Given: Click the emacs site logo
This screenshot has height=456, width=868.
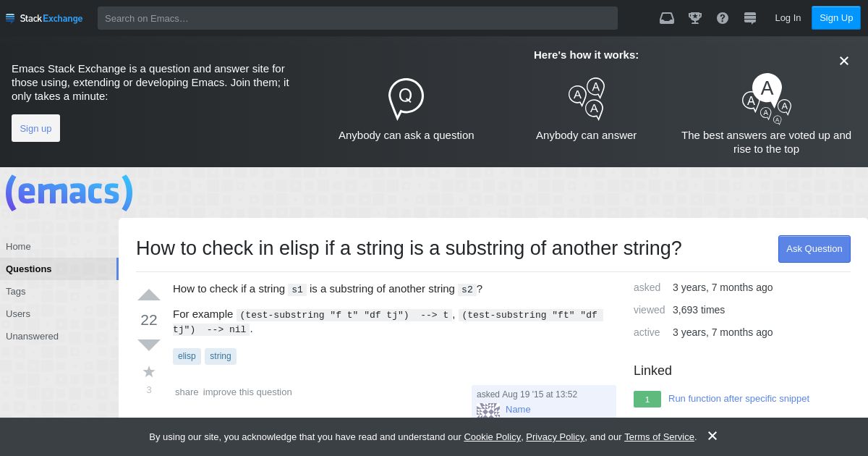Looking at the screenshot, I should click(x=69, y=193).
